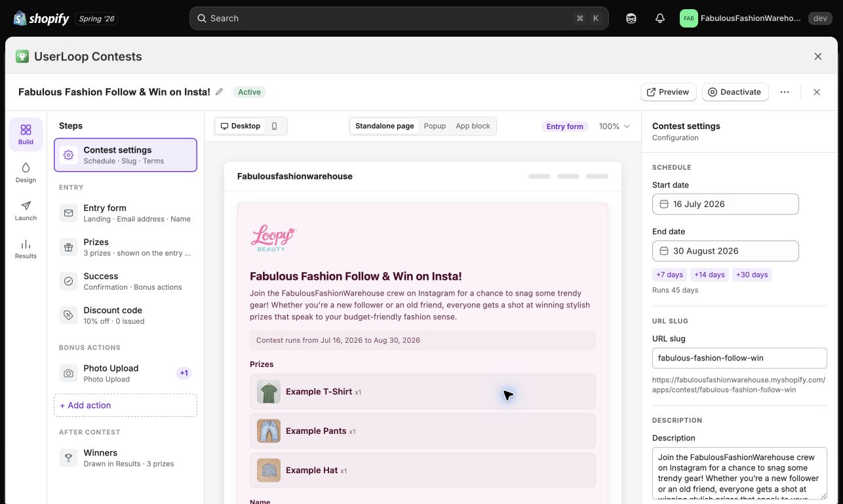The width and height of the screenshot is (843, 504).
Task: Click the "Runs 45 days" text
Action: coord(675,290)
